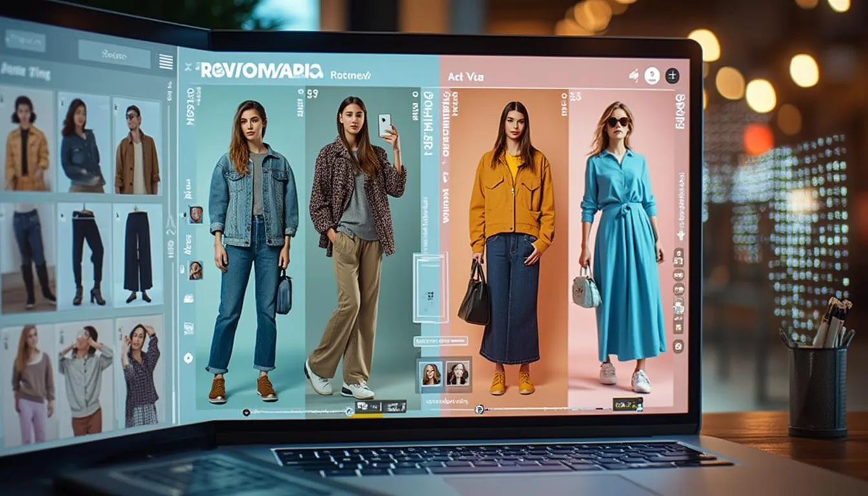Open the hamburger menu in left panel

pyautogui.click(x=166, y=61)
